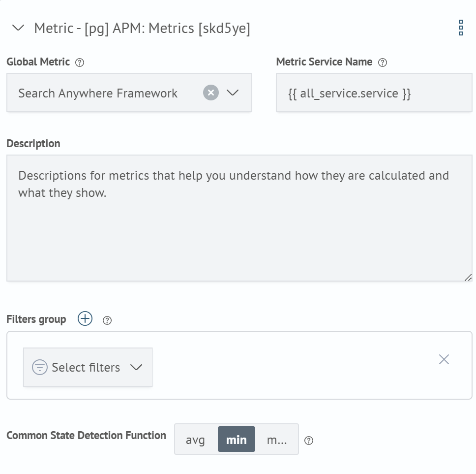This screenshot has width=476, height=474.
Task: Click the Metric Service Name label
Action: click(x=324, y=62)
